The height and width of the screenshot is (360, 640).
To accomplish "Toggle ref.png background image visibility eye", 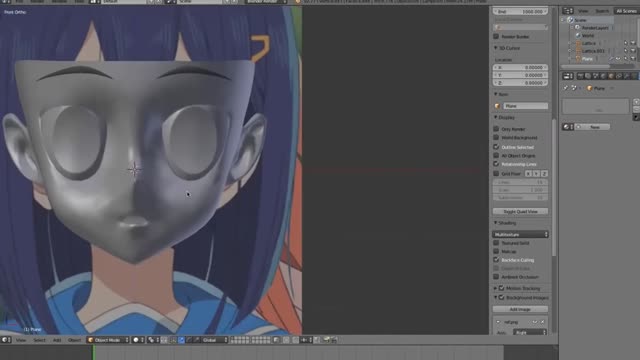I will [535, 322].
